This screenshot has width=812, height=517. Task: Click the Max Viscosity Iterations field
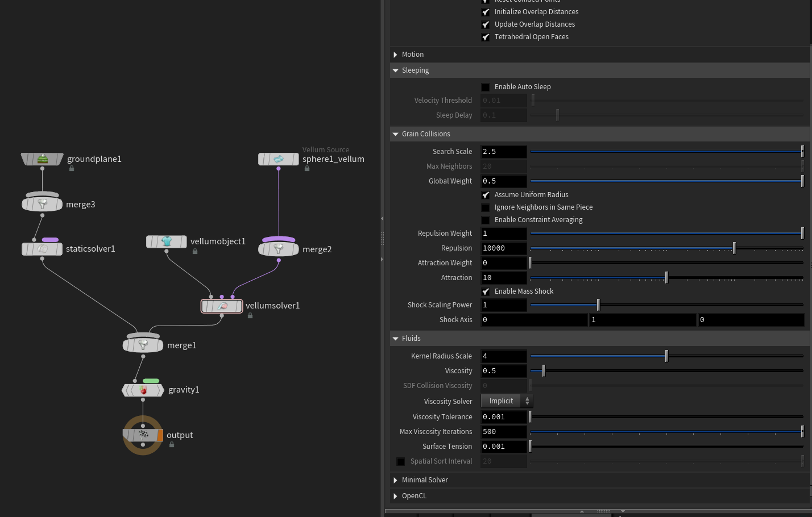[x=504, y=432]
